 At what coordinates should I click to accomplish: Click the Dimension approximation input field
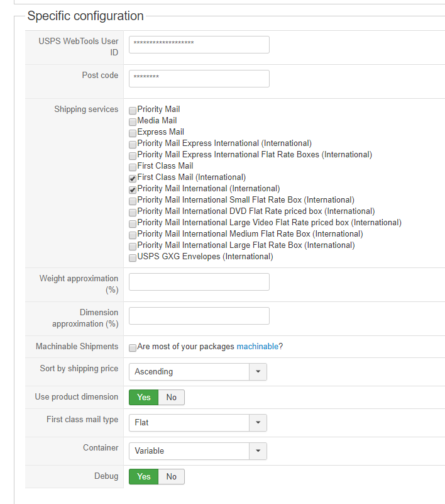tap(199, 316)
